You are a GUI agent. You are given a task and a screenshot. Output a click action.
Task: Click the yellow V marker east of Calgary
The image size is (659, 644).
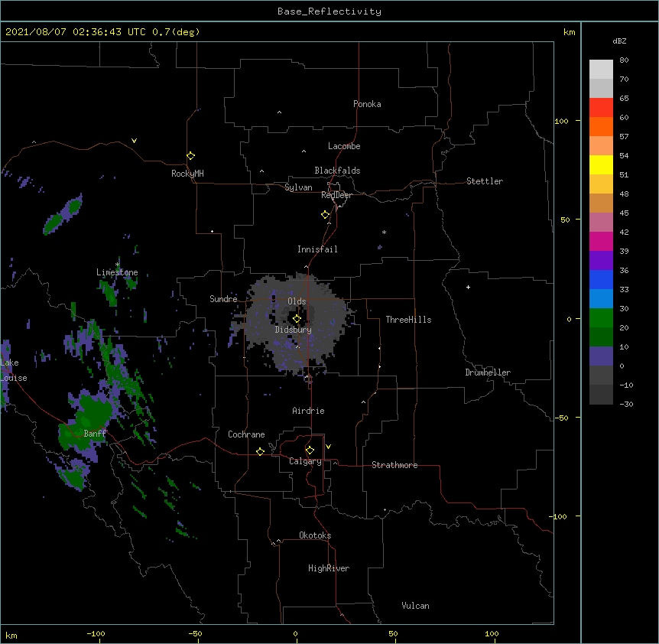tap(328, 447)
